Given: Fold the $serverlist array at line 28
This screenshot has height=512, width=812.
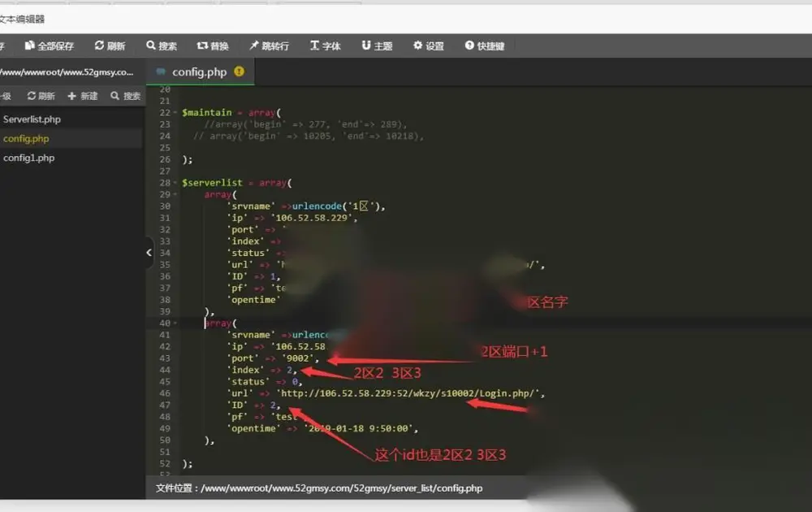Looking at the screenshot, I should (175, 183).
